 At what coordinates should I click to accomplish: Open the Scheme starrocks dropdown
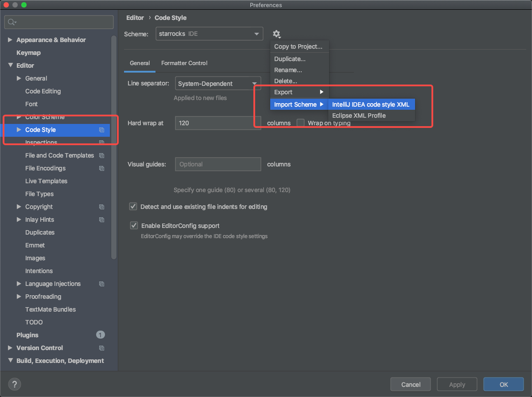[209, 34]
